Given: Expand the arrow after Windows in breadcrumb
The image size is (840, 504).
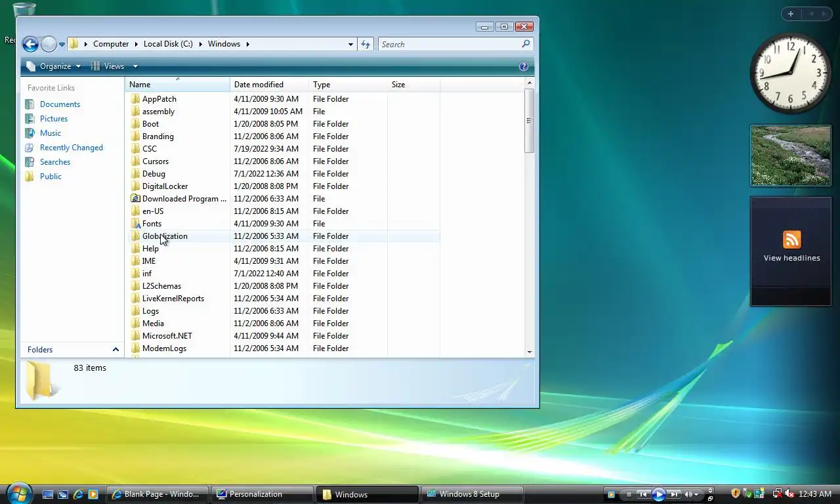Looking at the screenshot, I should 248,44.
